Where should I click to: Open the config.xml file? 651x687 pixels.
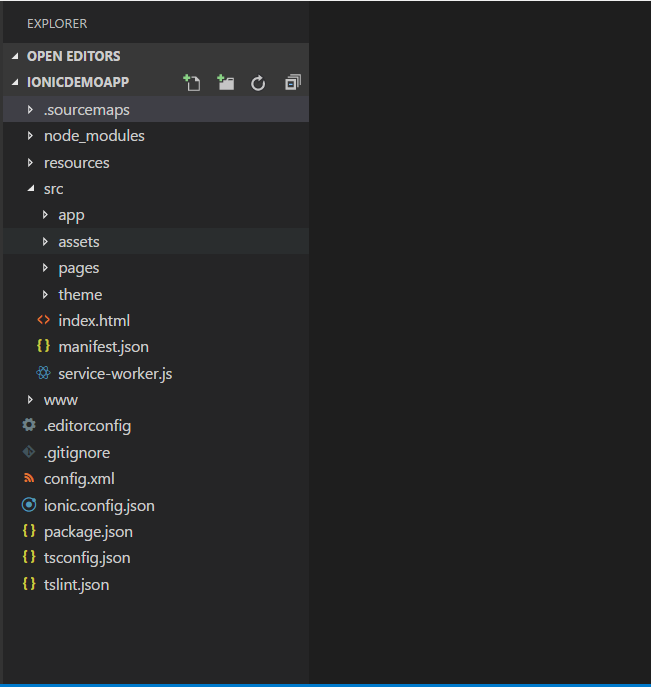click(x=156, y=479)
